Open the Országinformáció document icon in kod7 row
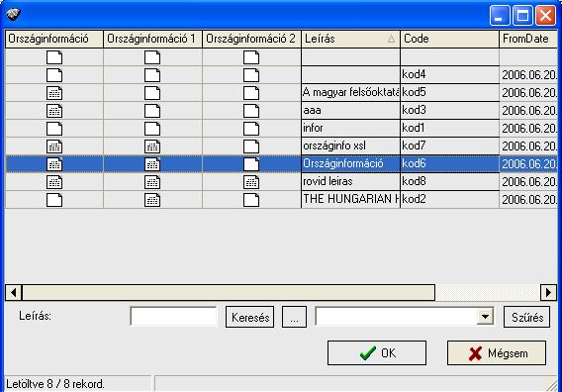This screenshot has height=392, width=562. pos(54,147)
